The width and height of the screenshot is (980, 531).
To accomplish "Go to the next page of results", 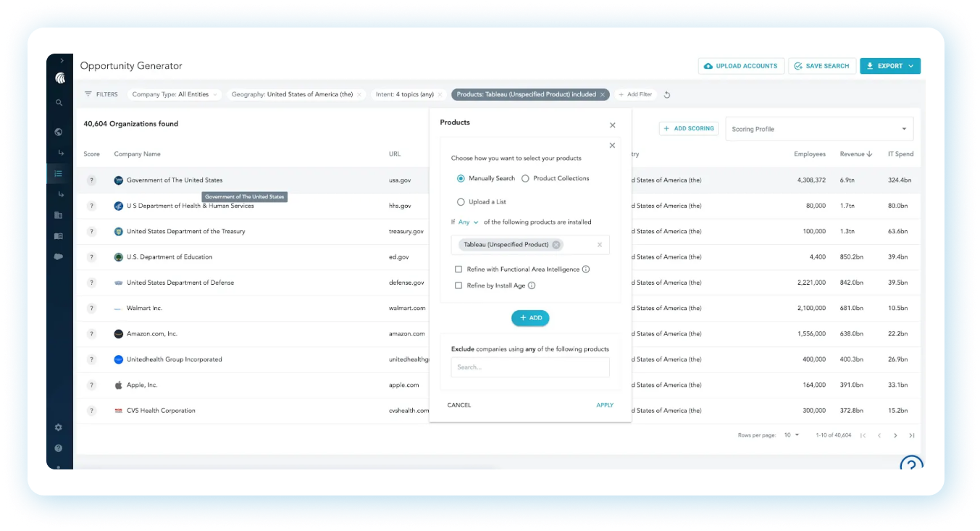I will point(896,435).
